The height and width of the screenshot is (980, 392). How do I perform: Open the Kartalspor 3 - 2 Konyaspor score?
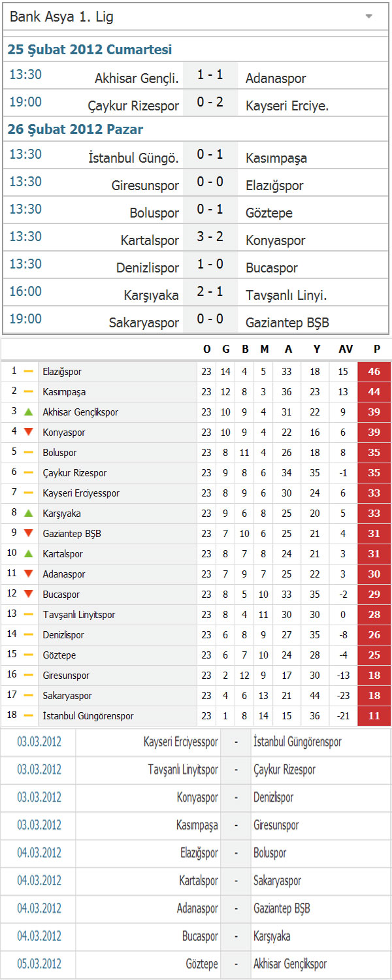tap(210, 237)
